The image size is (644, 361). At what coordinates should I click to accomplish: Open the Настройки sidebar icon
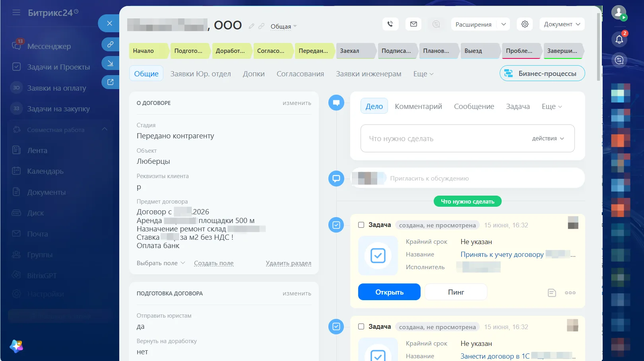click(16, 294)
